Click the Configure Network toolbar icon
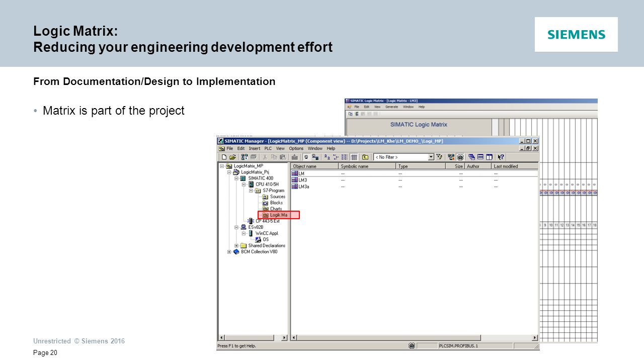 tap(451, 157)
